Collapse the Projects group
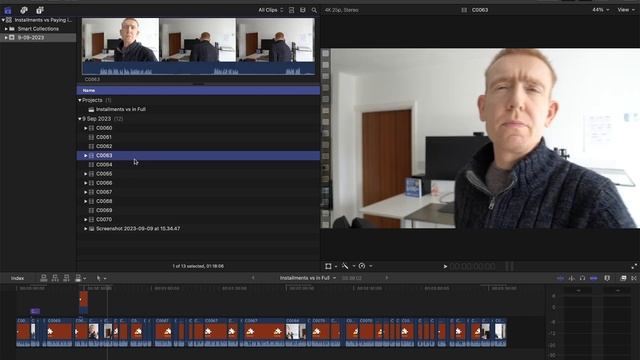This screenshot has height=360, width=640. click(80, 100)
